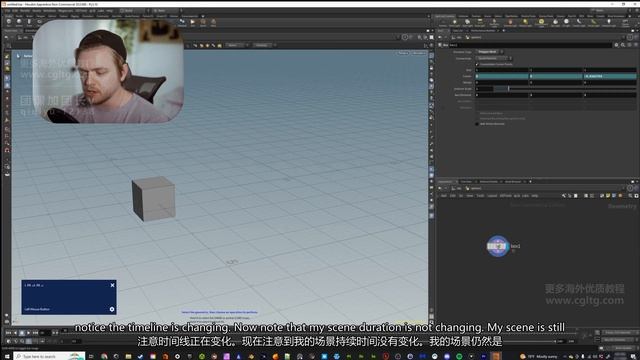Click the settings gear in blue popup
Viewport: 640px width, 360px height.
(x=112, y=309)
